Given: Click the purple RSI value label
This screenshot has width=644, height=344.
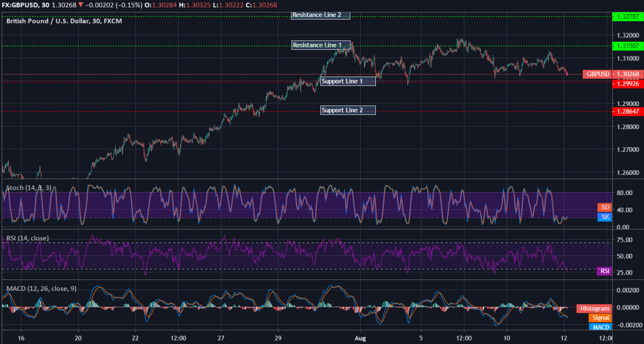Looking at the screenshot, I should click(604, 271).
